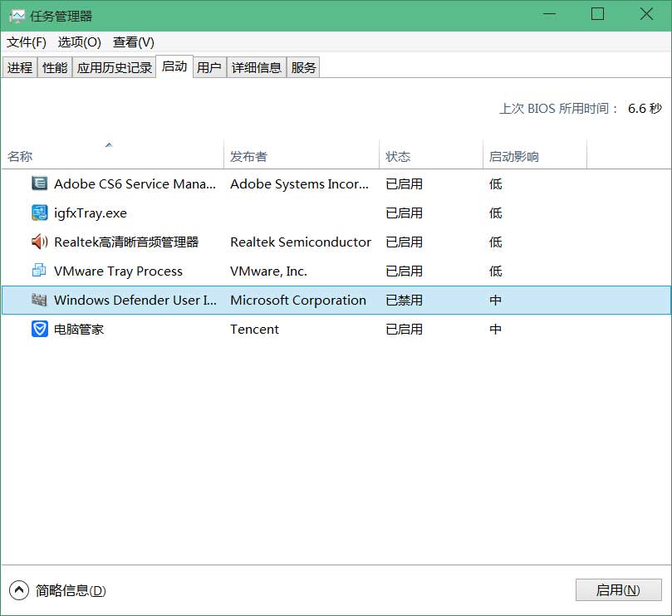672x616 pixels.
Task: Sort by the 启动影响 column header
Action: coord(535,156)
